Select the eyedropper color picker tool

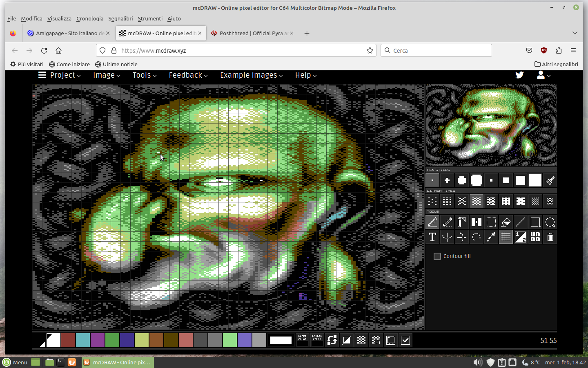[x=491, y=237]
